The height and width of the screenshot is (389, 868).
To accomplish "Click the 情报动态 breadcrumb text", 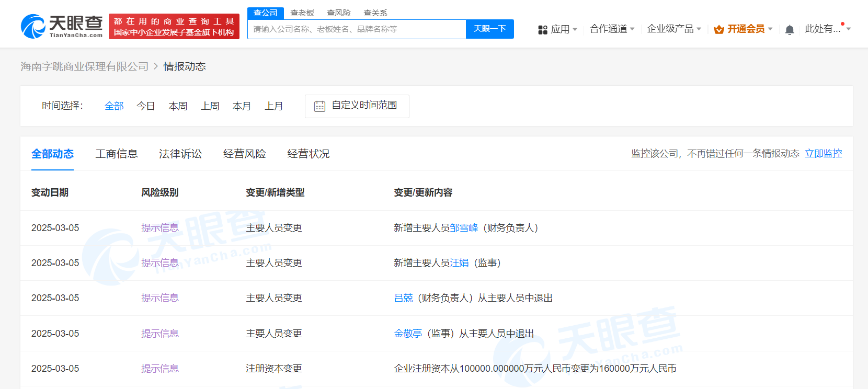I will [185, 66].
